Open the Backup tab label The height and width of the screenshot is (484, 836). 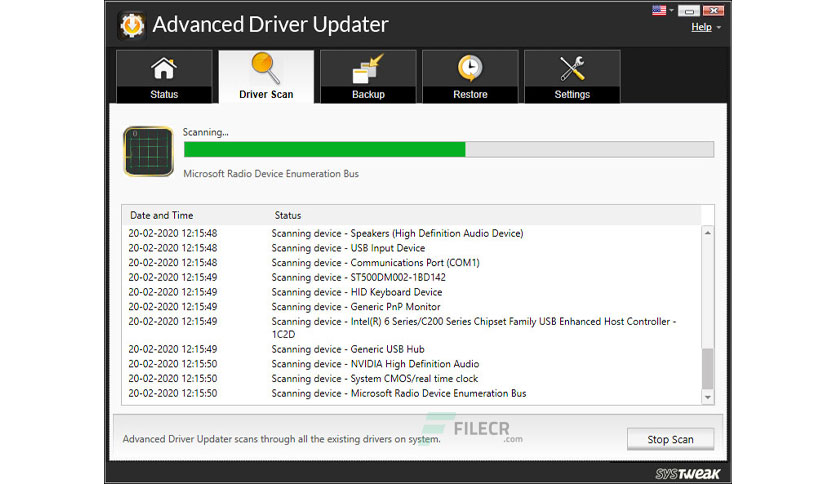coord(368,94)
